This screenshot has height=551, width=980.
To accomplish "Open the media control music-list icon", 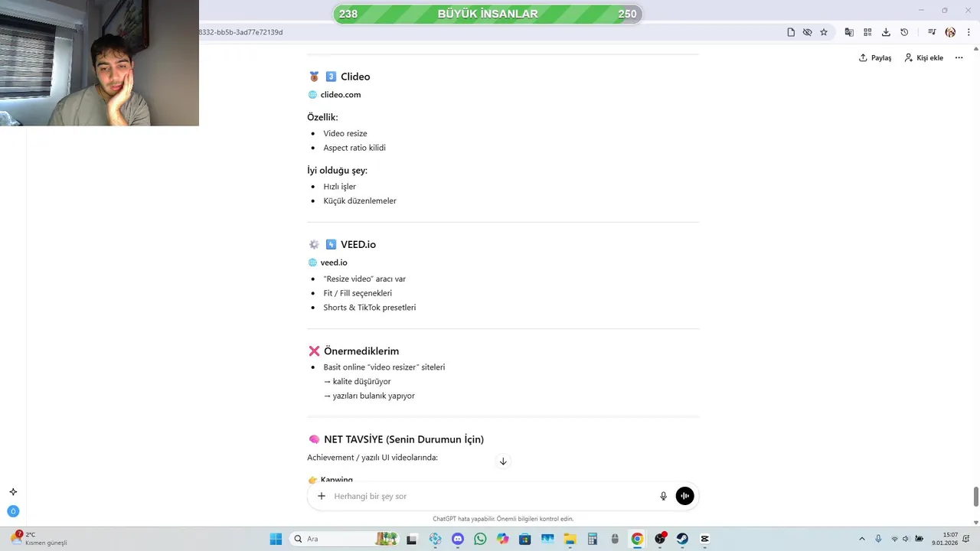I will click(932, 32).
